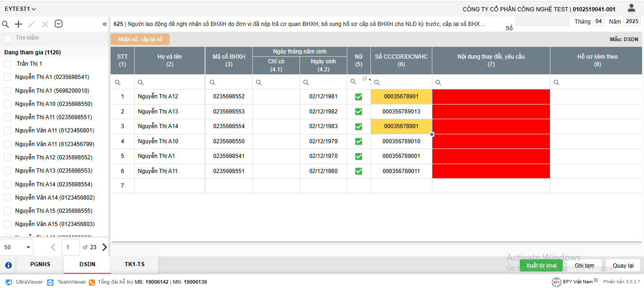Click the red cell in row 1
The height and width of the screenshot is (288, 644).
click(x=491, y=97)
